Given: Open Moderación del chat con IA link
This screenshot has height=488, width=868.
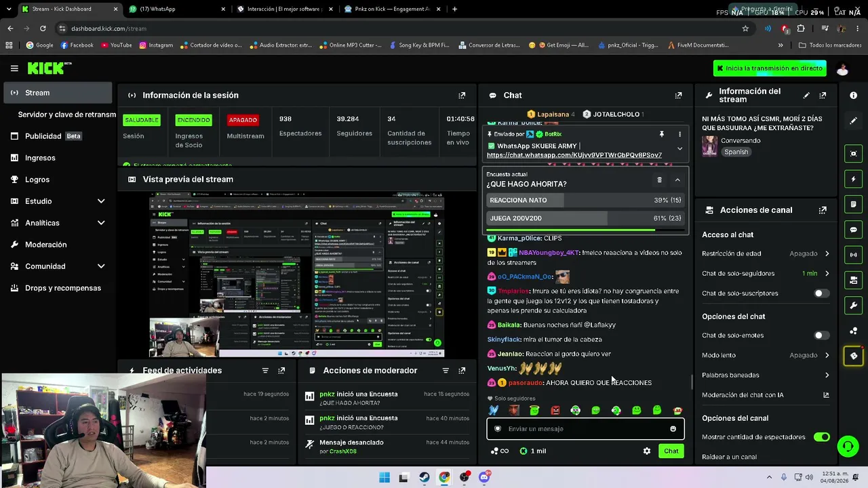Looking at the screenshot, I should tap(766, 395).
